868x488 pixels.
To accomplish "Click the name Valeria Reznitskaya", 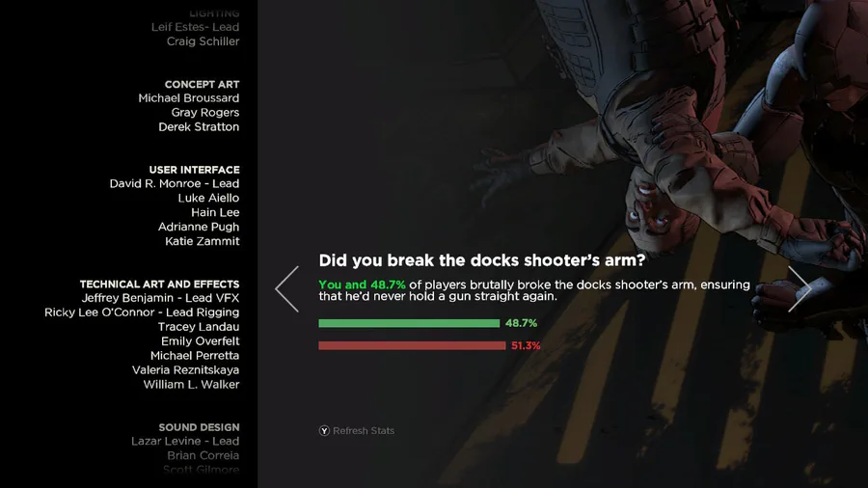I will 185,370.
